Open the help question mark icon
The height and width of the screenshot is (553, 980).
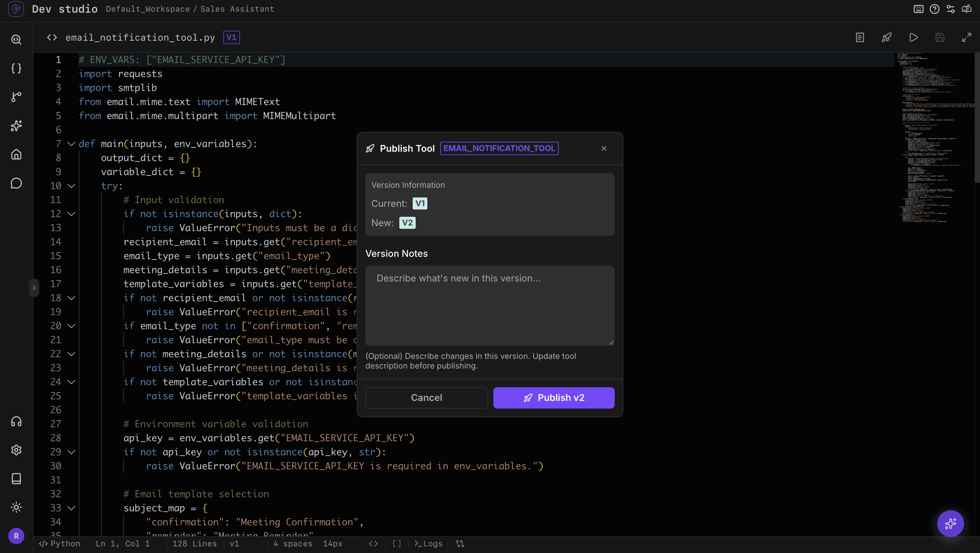point(934,9)
